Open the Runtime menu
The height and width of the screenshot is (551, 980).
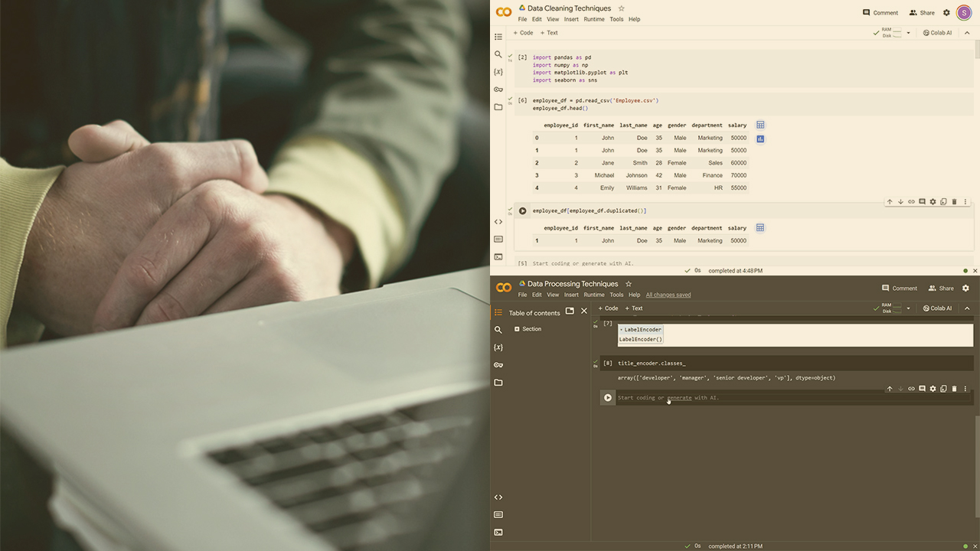(x=594, y=18)
